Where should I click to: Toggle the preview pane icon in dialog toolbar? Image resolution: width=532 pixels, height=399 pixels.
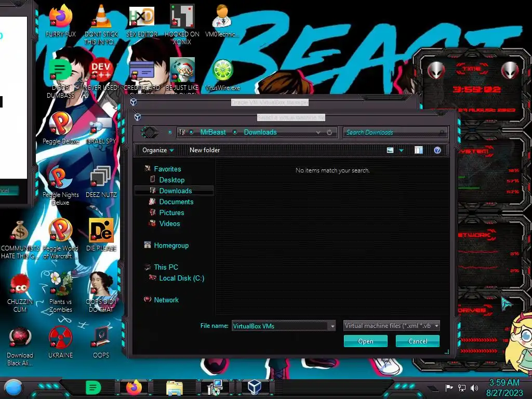(419, 150)
